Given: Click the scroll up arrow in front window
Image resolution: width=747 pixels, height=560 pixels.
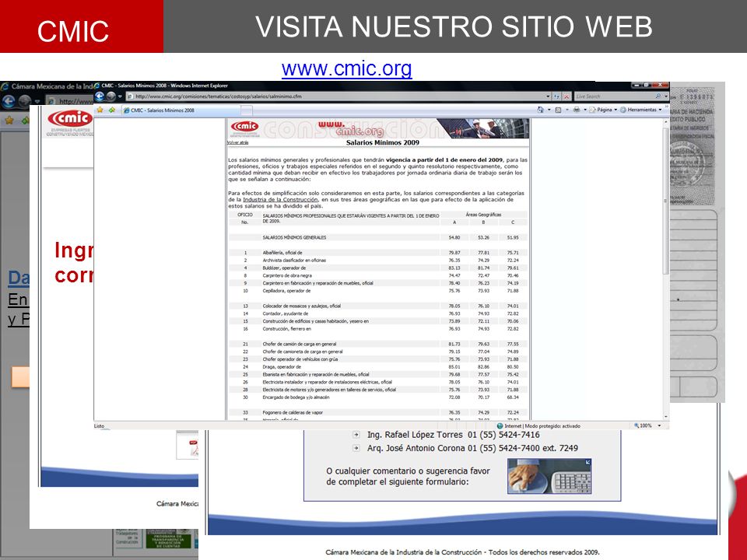Looking at the screenshot, I should pos(666,122).
